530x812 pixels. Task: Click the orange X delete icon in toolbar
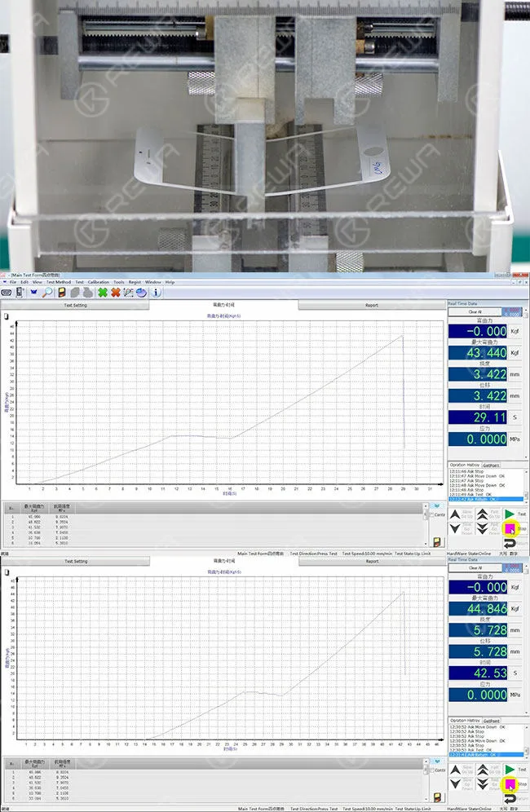tap(116, 293)
